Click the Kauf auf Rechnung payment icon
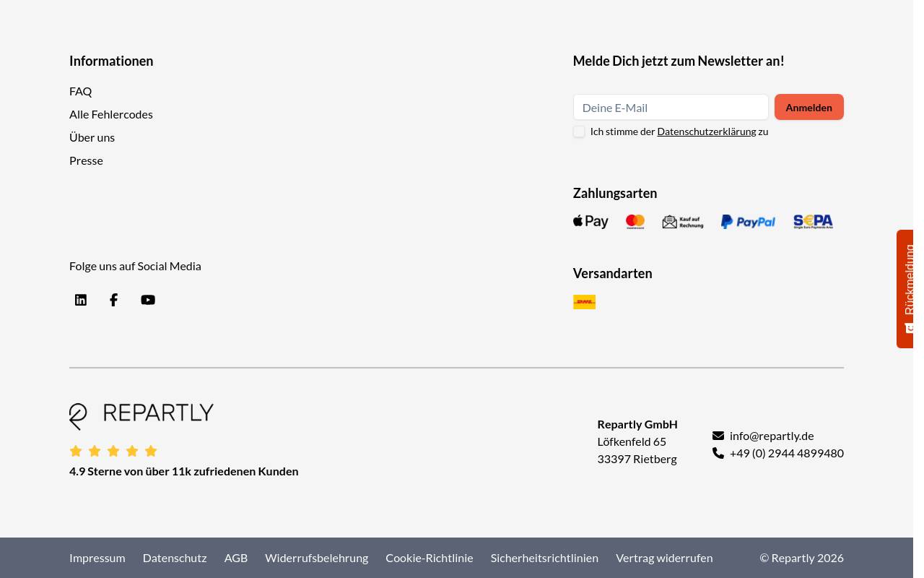The image size is (924, 578). [x=683, y=222]
